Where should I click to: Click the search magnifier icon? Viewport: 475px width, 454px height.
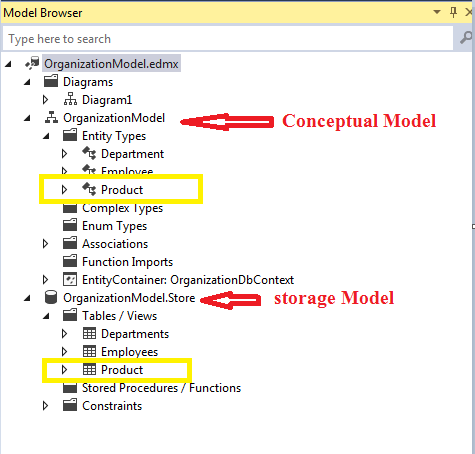coord(466,38)
